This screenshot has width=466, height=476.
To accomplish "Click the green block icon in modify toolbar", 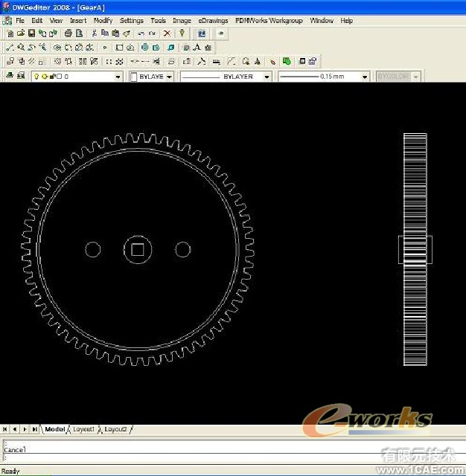I will tap(287, 61).
